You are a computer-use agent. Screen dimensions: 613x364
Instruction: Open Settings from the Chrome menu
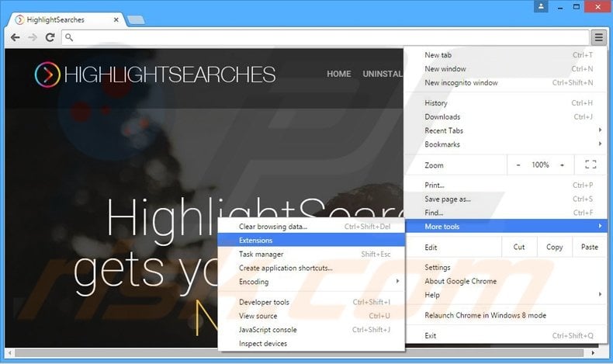click(x=506, y=268)
